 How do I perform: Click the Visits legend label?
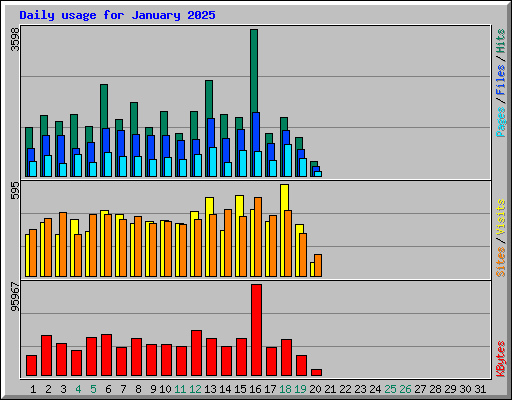pyautogui.click(x=501, y=218)
